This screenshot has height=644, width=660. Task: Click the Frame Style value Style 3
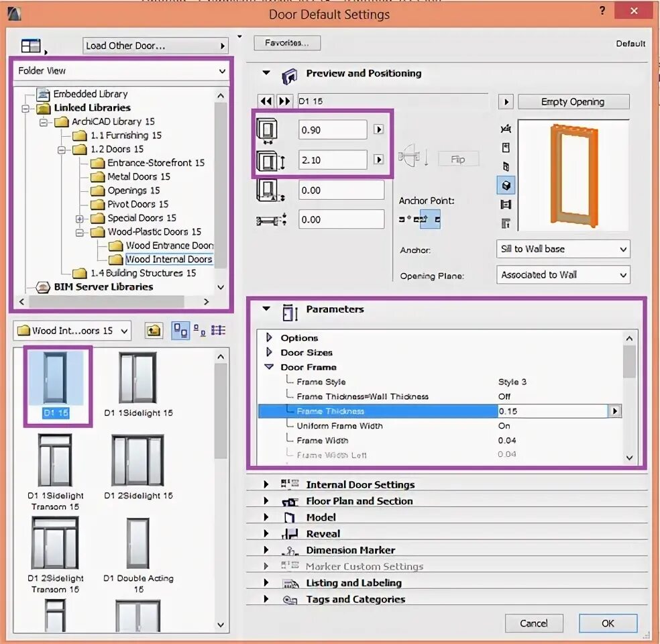(512, 382)
